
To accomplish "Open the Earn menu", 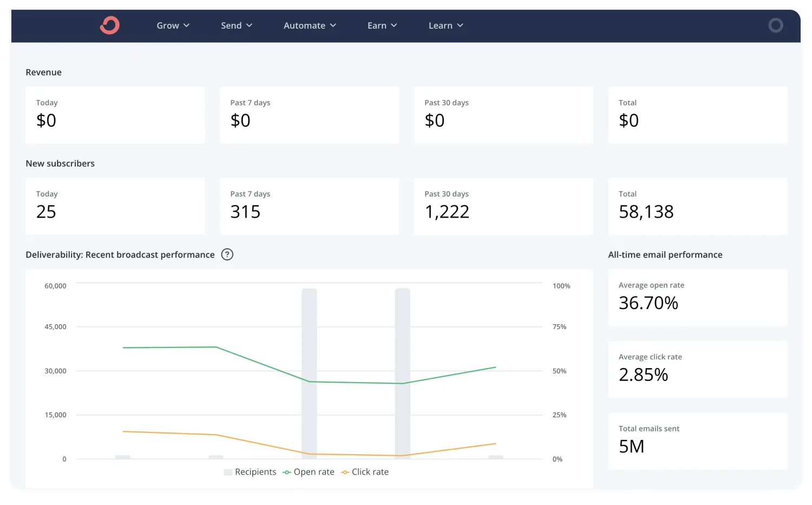I will coord(382,25).
